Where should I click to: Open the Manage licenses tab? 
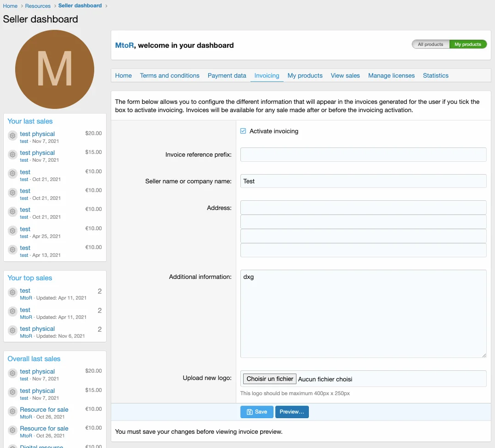click(x=391, y=75)
